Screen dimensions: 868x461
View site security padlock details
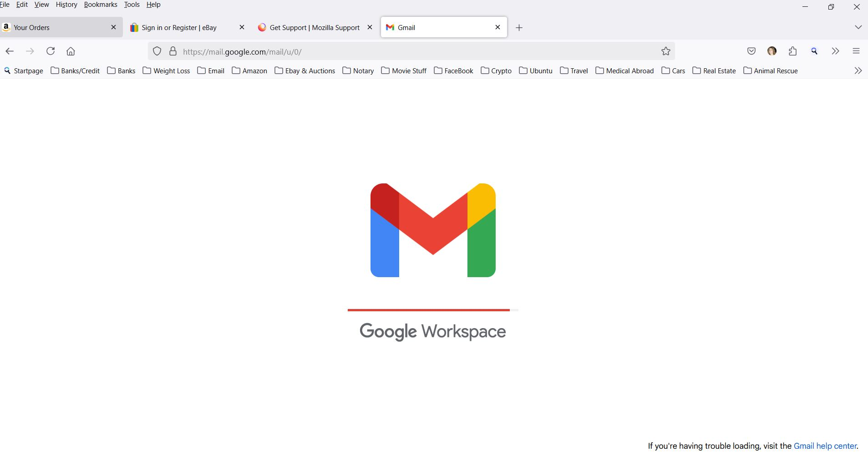coord(173,51)
